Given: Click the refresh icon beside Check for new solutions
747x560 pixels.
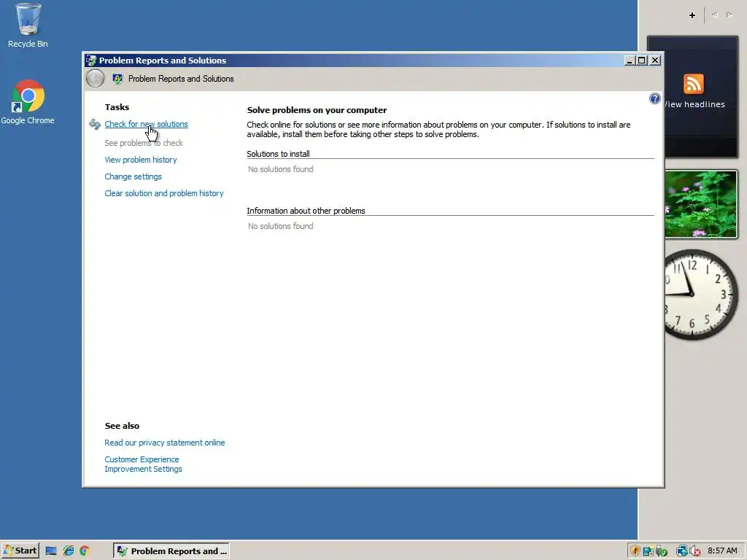Looking at the screenshot, I should tap(94, 124).
